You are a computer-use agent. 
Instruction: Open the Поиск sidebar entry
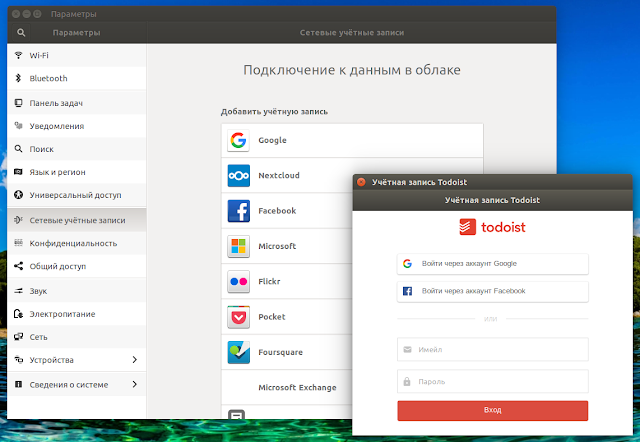pos(77,149)
